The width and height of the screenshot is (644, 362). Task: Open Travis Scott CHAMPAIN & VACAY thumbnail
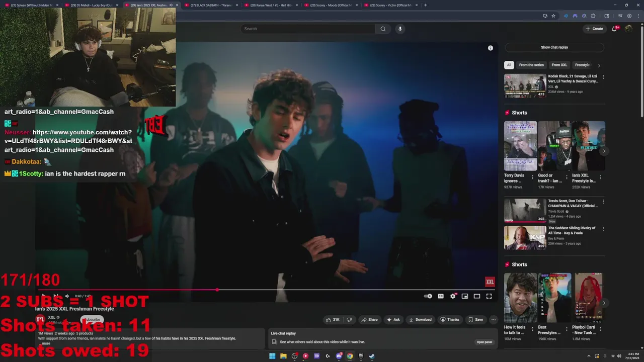click(525, 211)
